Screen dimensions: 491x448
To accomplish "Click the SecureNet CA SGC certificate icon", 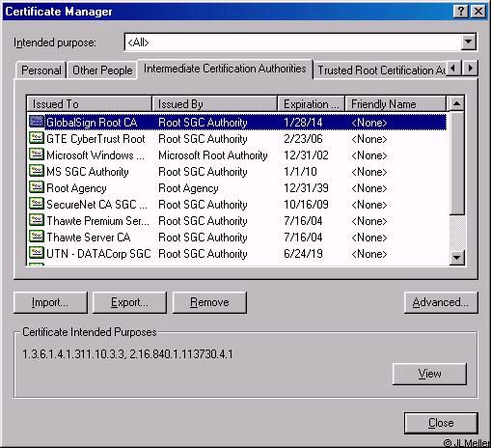I will 37,204.
